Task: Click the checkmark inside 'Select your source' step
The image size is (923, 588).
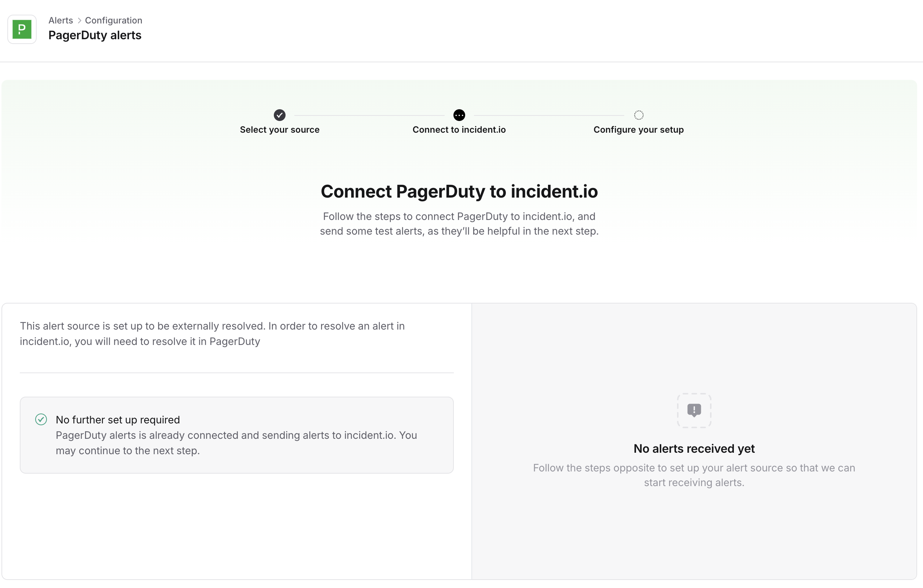Action: point(279,115)
